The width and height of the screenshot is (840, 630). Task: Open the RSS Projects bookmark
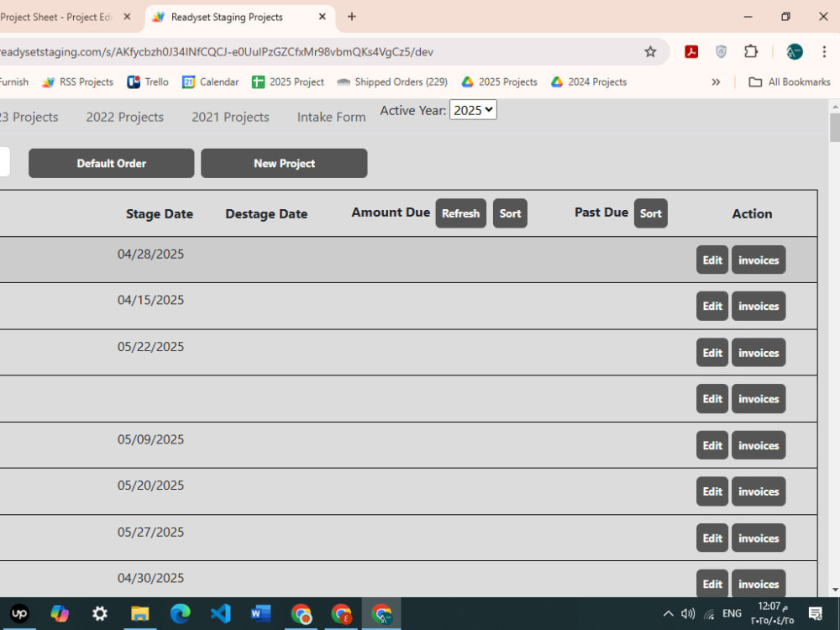(x=77, y=82)
